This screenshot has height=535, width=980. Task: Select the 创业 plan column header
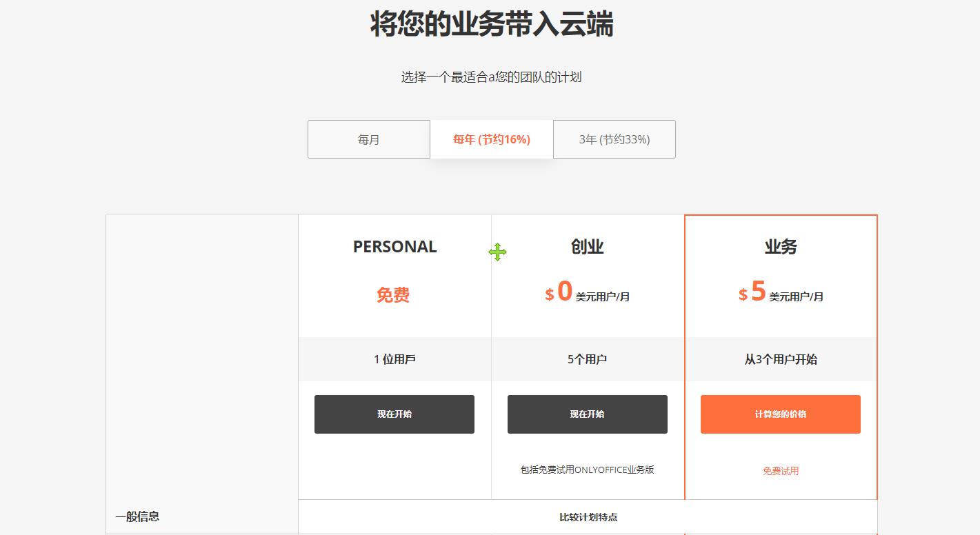(587, 246)
